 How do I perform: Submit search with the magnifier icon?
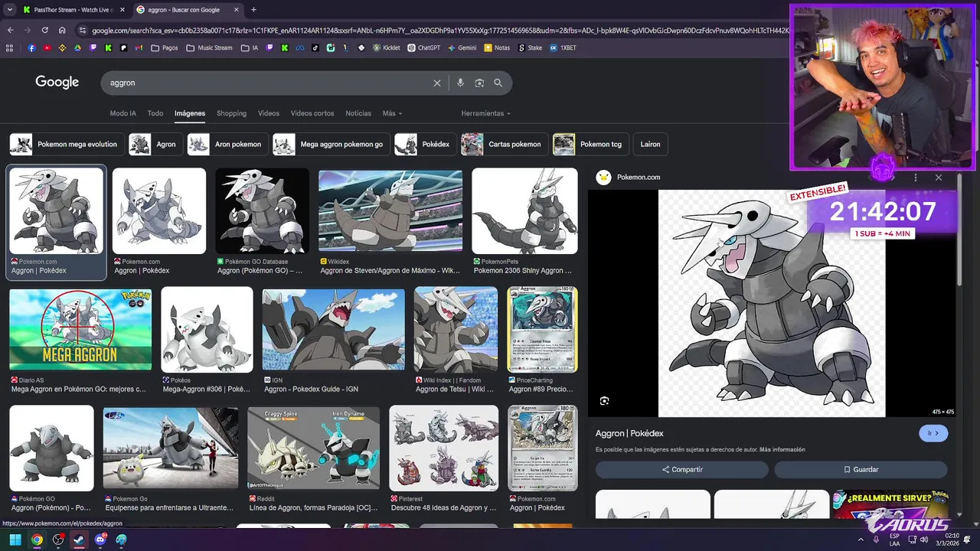[x=498, y=83]
